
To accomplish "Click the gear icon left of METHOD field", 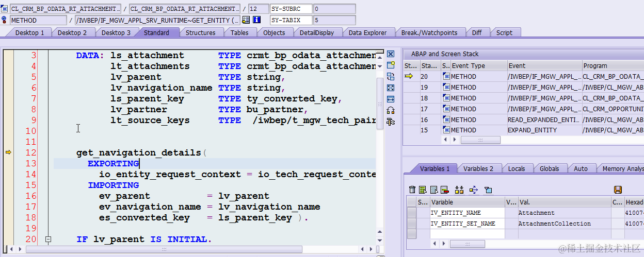I will pos(4,20).
